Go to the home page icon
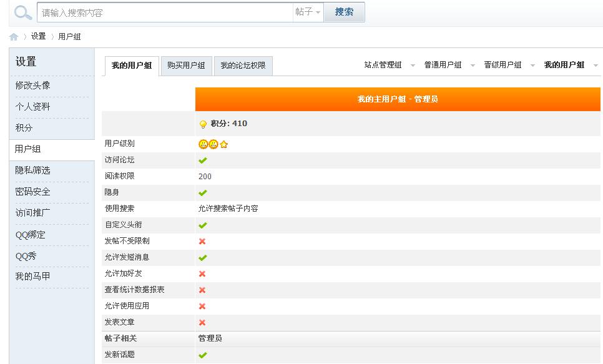Viewport: 603px width, 364px height. pos(14,37)
